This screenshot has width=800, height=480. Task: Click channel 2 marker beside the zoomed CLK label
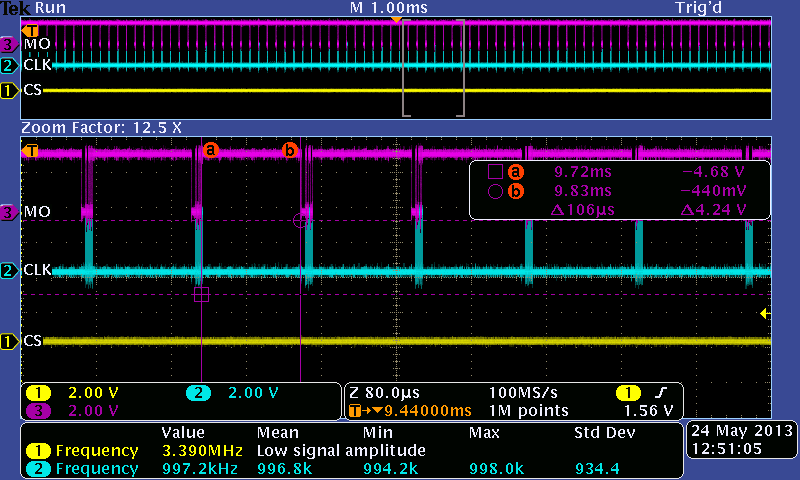[9, 270]
